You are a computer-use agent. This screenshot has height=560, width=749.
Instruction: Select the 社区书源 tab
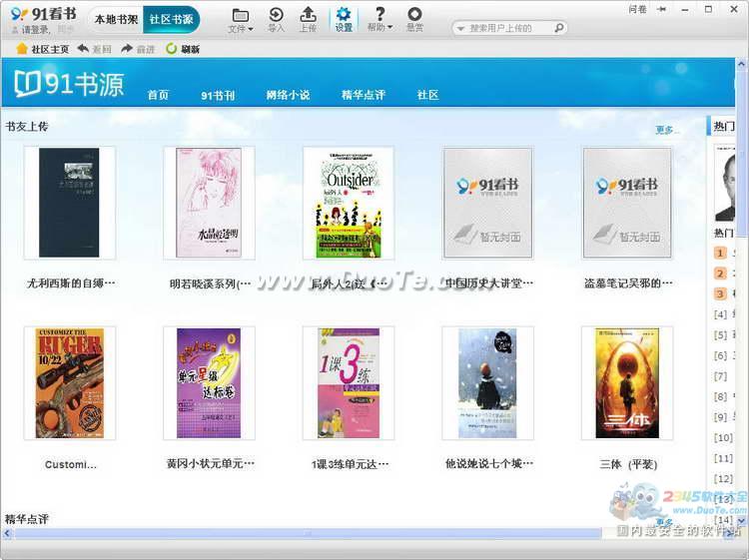171,19
